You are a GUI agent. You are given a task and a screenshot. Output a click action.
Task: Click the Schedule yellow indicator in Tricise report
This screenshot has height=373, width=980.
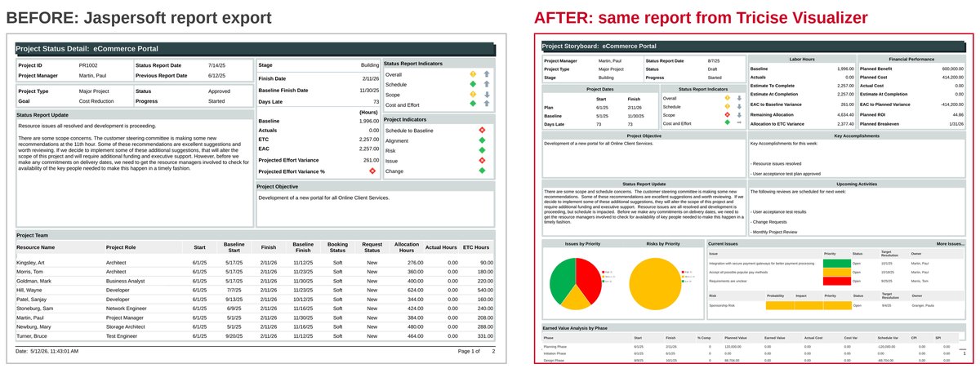point(727,107)
